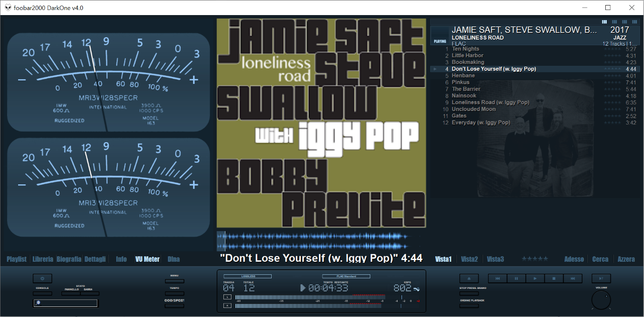
Task: Click the Azzera link
Action: 626,259
